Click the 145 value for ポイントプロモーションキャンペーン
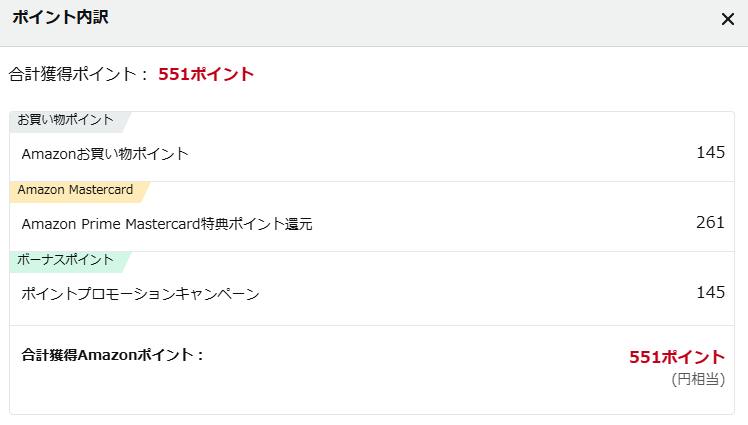748x425 pixels. click(710, 292)
